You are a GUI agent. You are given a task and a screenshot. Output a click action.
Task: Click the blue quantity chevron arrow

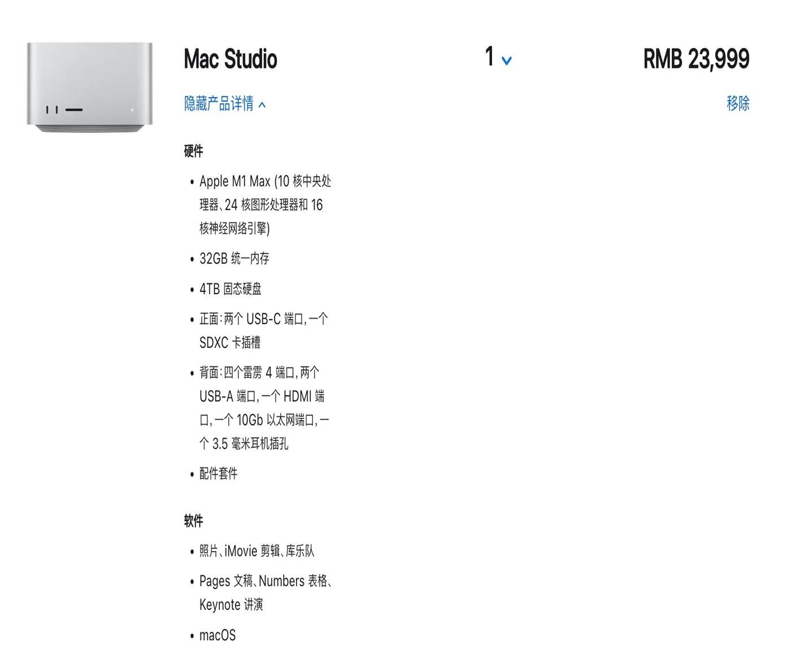(507, 60)
